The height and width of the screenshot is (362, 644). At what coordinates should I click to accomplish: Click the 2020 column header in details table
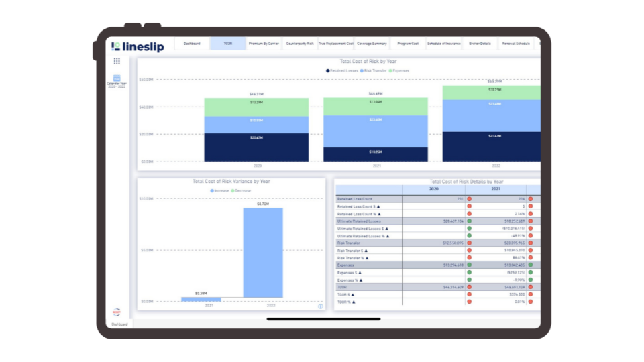pyautogui.click(x=434, y=189)
